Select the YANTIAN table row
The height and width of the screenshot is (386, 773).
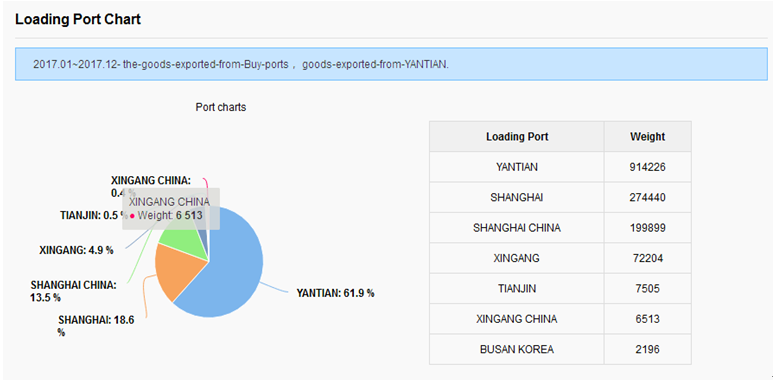coord(560,167)
